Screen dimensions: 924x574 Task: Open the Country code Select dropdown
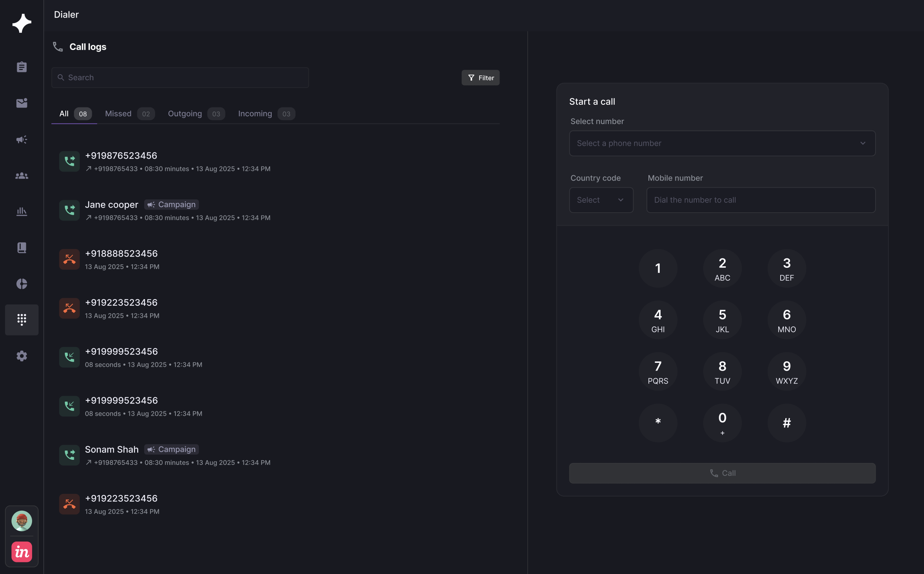click(x=601, y=200)
